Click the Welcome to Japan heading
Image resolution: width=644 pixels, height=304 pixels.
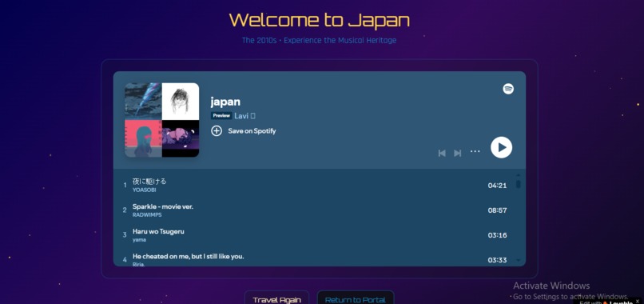click(319, 20)
